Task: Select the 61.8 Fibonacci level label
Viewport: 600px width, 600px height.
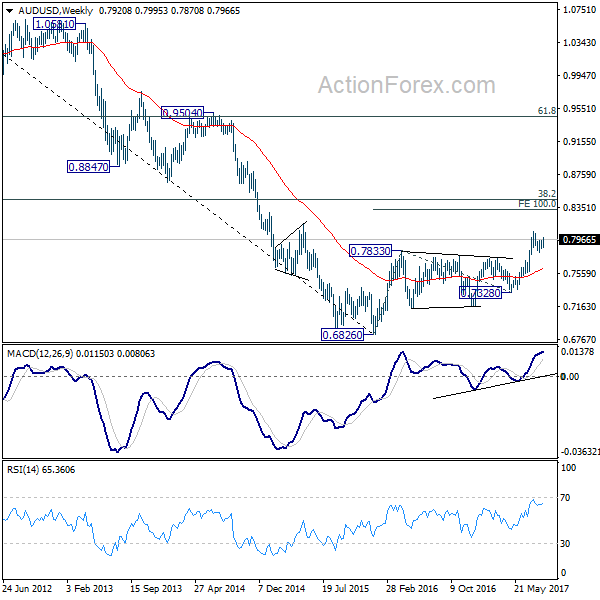Action: click(x=547, y=111)
